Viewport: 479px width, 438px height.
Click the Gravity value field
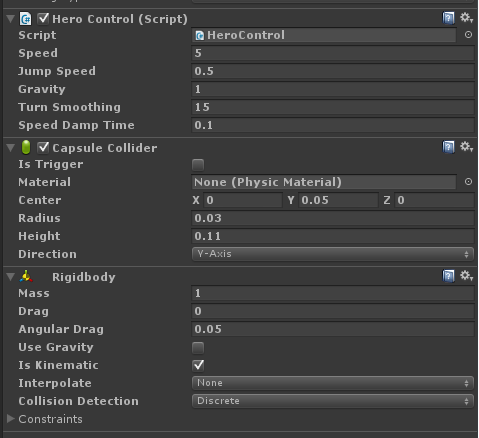tap(333, 89)
